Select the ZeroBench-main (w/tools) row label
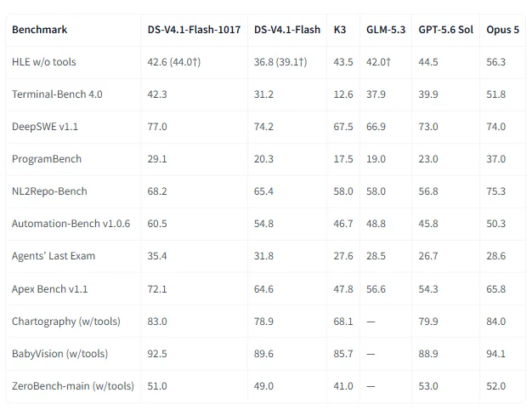 [x=73, y=386]
